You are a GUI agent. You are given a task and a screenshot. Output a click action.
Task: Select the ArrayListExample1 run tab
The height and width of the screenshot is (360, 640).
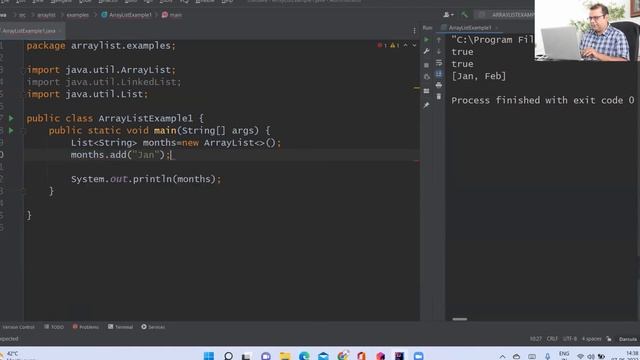470,28
